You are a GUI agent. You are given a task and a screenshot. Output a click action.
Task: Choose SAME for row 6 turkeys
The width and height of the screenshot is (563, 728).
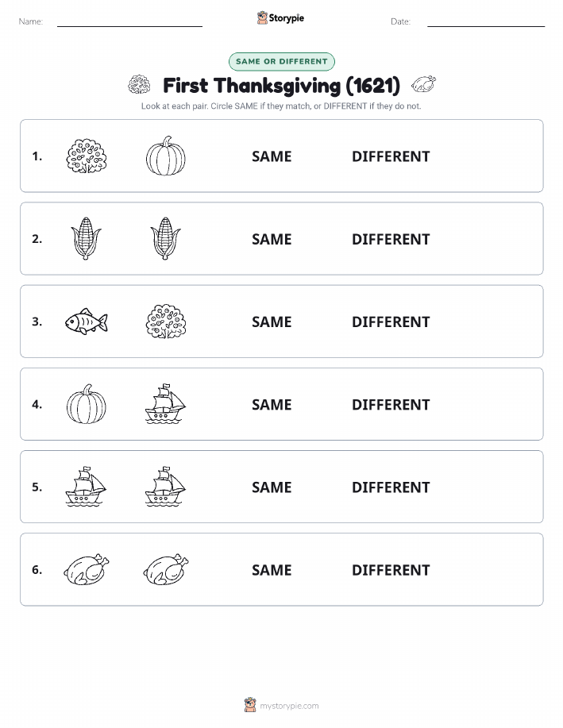coord(272,570)
